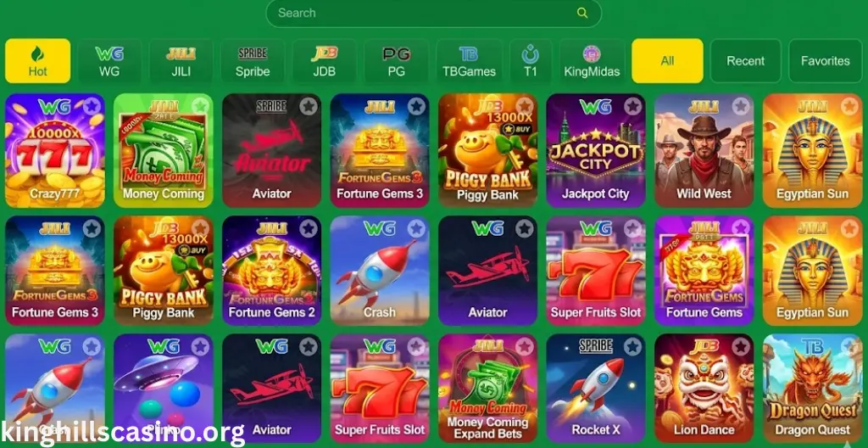The height and width of the screenshot is (448, 868).
Task: Select the Hot category with flame icon
Action: [37, 61]
